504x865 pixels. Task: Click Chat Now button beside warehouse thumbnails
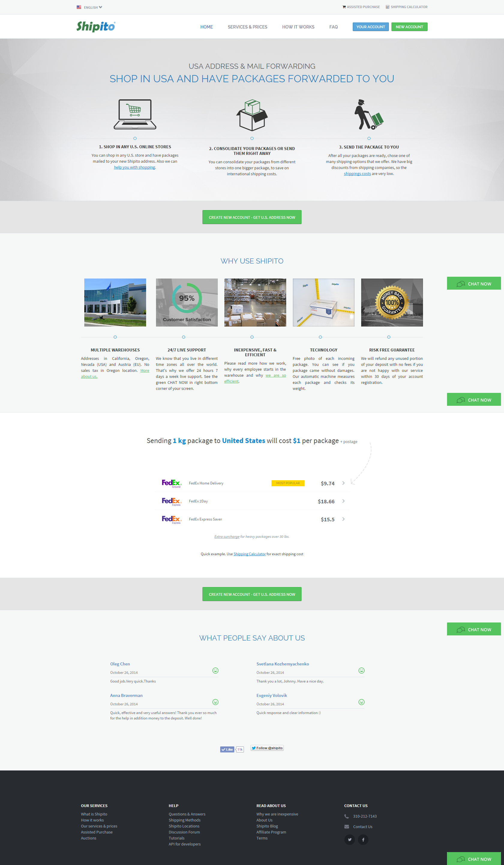tap(474, 284)
